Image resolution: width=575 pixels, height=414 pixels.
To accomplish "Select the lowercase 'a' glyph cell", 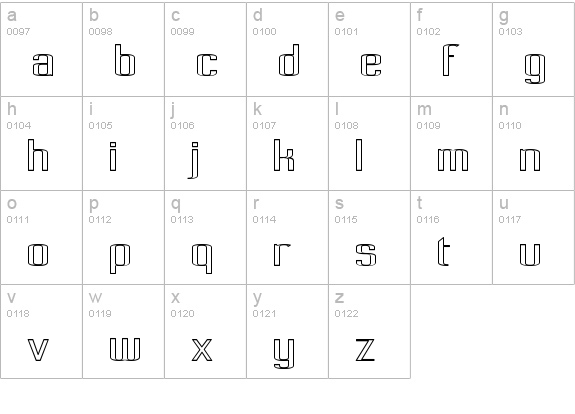I will tap(41, 50).
